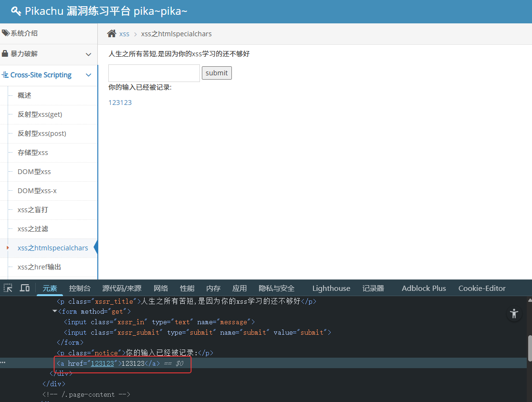The height and width of the screenshot is (402, 532).
Task: Select the input class=xssr_in line
Action: (159, 322)
